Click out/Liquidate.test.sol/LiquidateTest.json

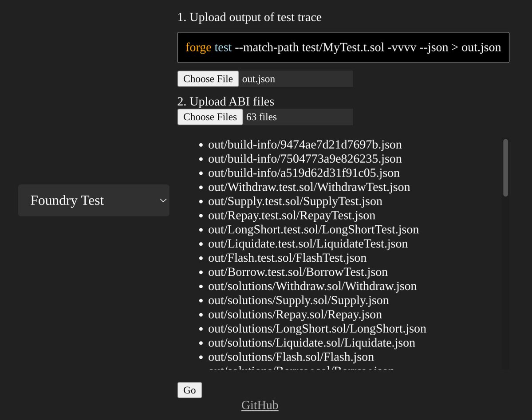[307, 244]
